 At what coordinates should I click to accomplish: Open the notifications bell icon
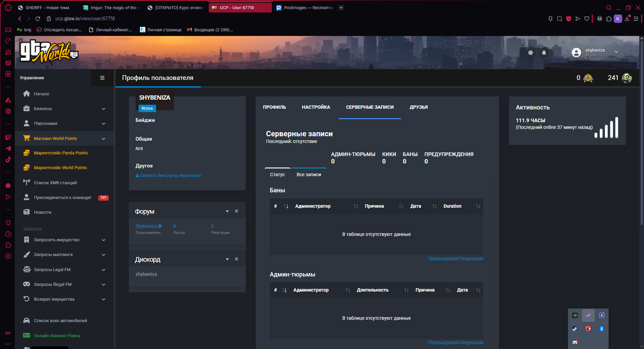click(544, 52)
